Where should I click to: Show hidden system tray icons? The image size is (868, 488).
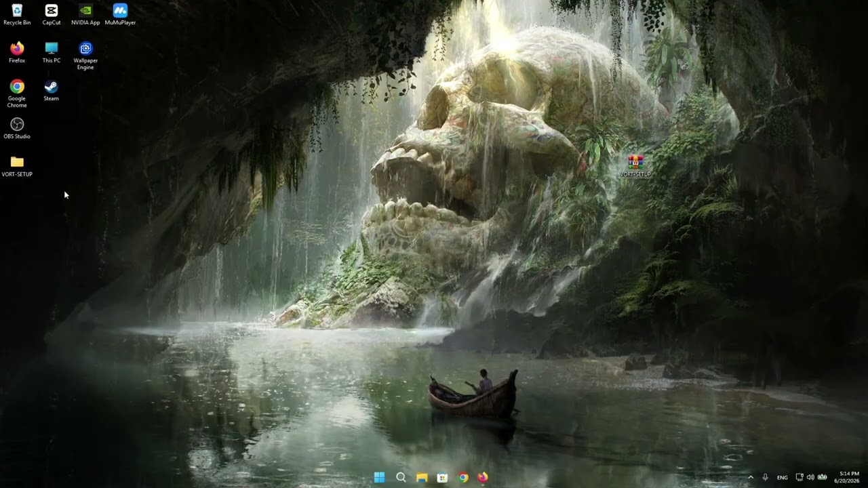(750, 477)
